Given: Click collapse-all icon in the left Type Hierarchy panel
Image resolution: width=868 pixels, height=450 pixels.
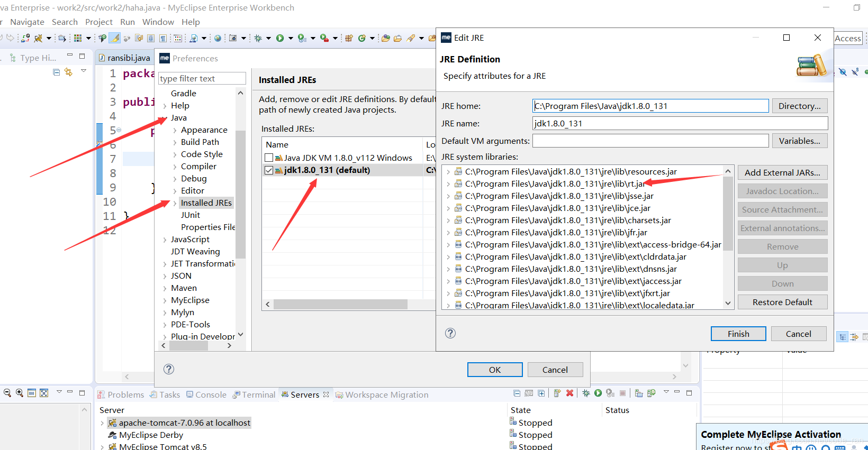Looking at the screenshot, I should click(57, 72).
